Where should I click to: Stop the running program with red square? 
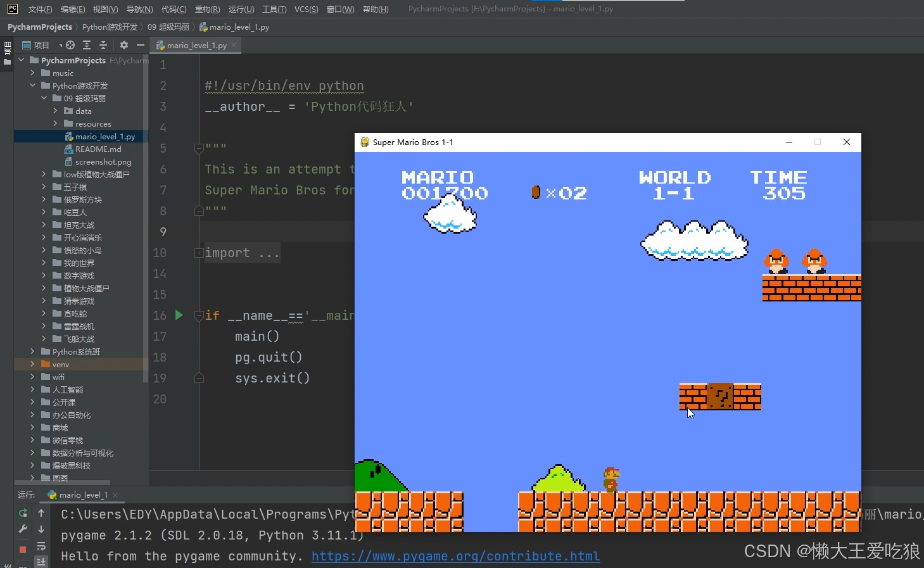tap(23, 549)
